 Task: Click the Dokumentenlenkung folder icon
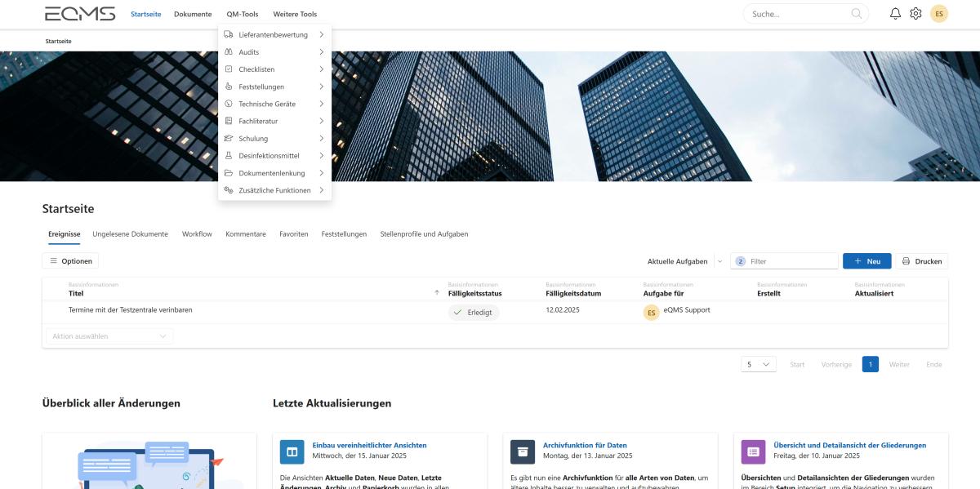tap(229, 173)
